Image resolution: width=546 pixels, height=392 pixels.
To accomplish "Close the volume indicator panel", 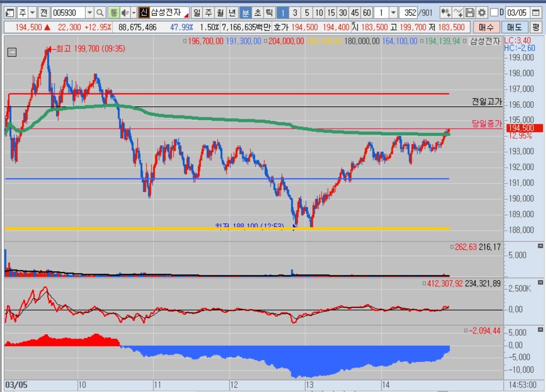I will [540, 246].
